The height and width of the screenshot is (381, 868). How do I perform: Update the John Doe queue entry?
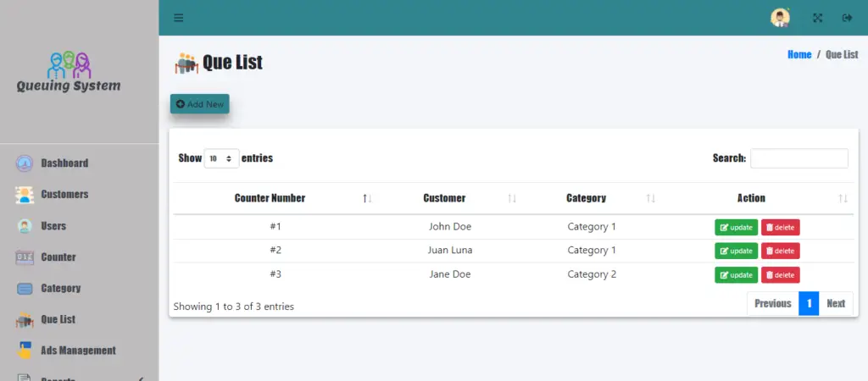pos(737,227)
